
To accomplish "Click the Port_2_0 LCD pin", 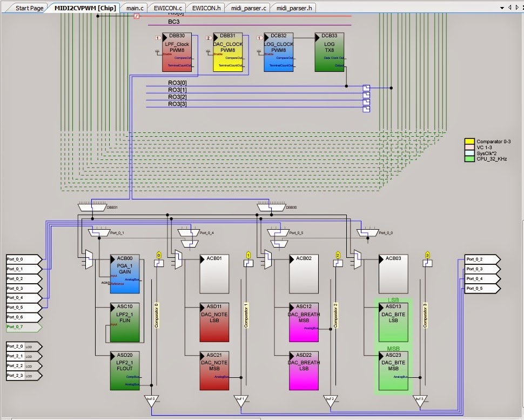I will (x=24, y=346).
